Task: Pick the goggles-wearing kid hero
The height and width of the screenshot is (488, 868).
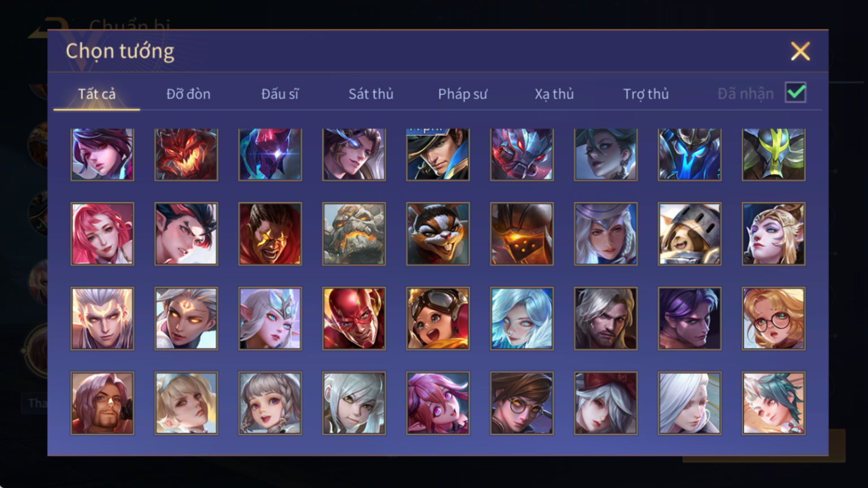Action: pyautogui.click(x=438, y=319)
